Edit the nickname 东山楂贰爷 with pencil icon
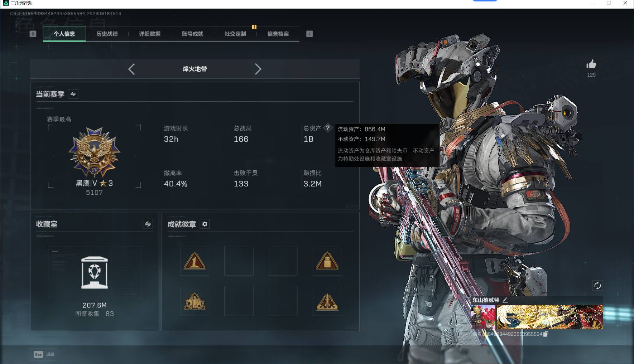The height and width of the screenshot is (364, 634). coord(505,300)
